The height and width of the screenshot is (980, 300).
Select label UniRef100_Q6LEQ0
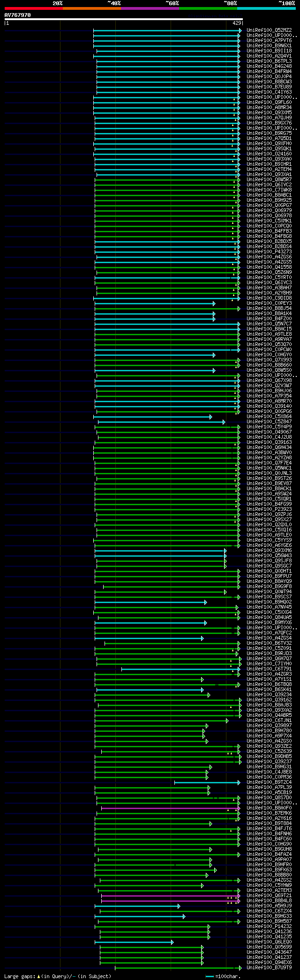coord(269,942)
